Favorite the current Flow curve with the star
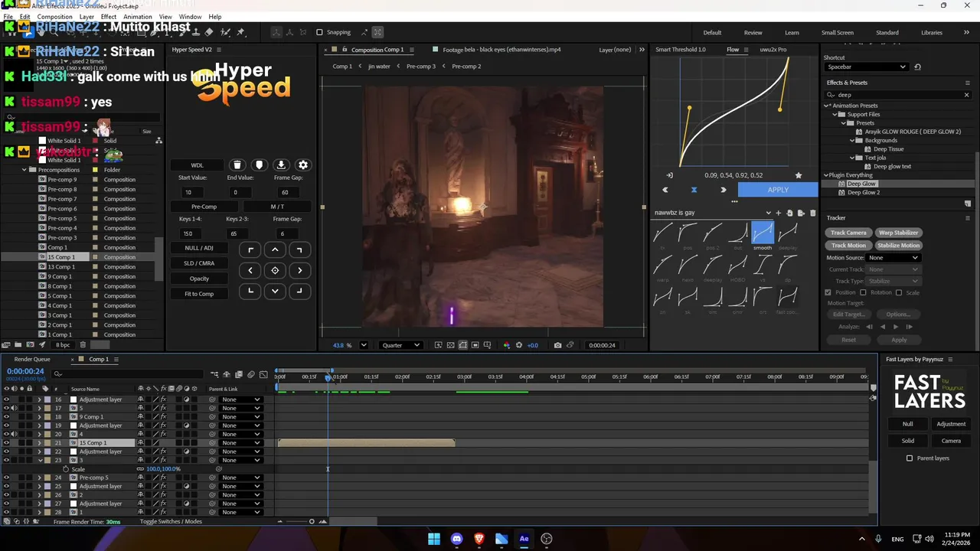This screenshot has height=551, width=980. click(x=799, y=175)
